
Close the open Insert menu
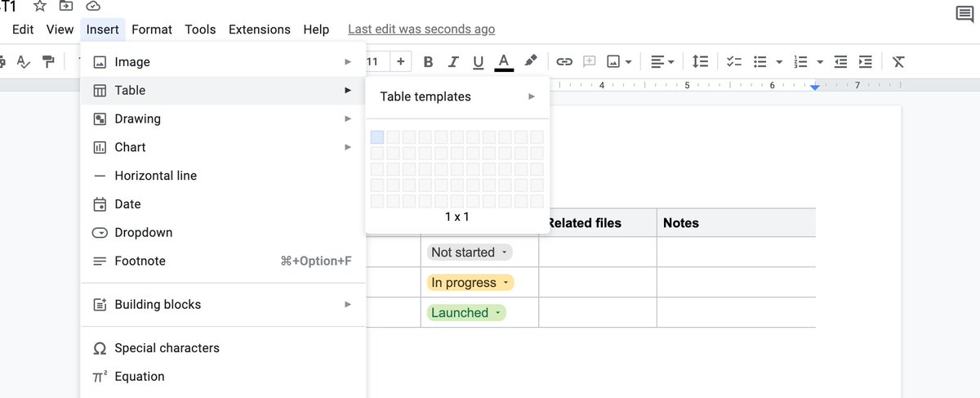pos(103,29)
